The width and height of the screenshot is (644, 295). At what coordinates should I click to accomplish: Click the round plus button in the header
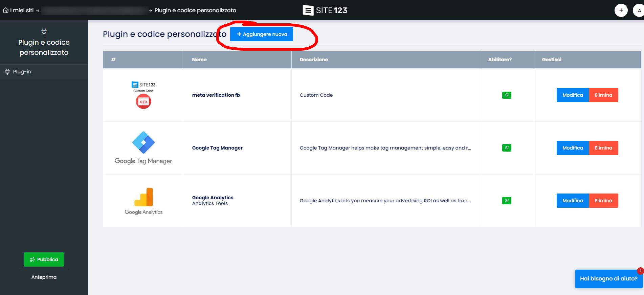621,10
